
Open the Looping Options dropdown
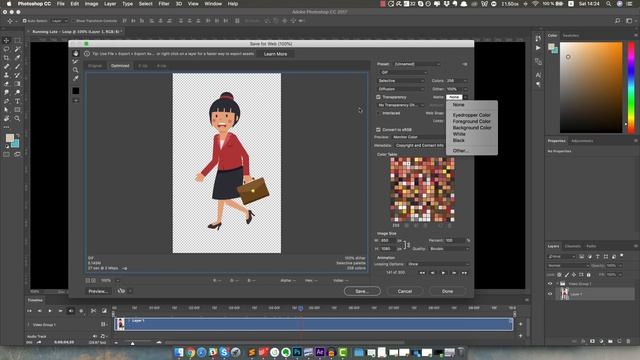coord(438,264)
